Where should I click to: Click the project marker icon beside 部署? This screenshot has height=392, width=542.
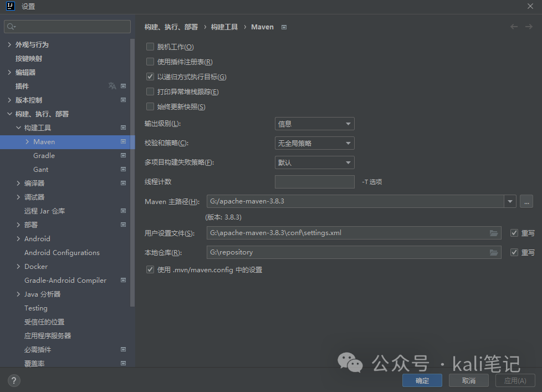pyautogui.click(x=123, y=225)
